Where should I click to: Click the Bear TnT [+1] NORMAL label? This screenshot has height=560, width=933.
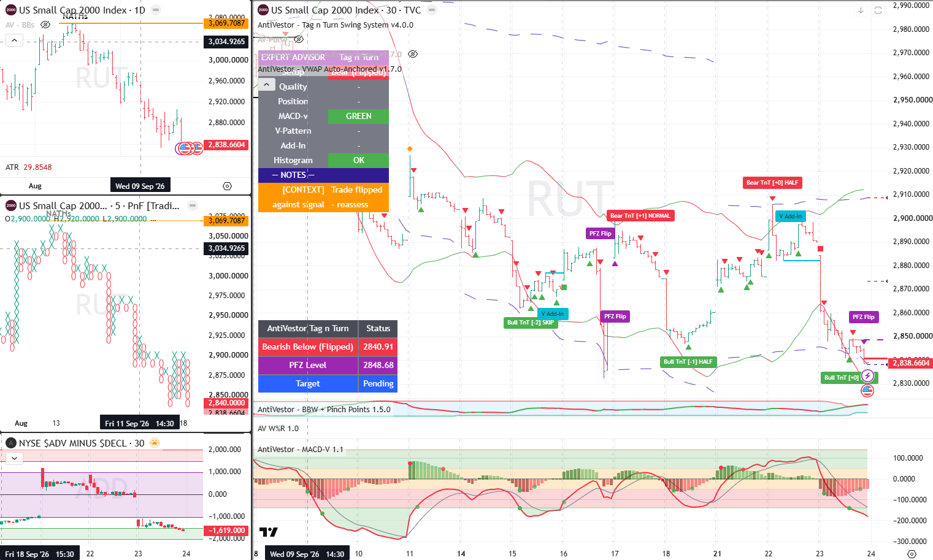pyautogui.click(x=640, y=216)
